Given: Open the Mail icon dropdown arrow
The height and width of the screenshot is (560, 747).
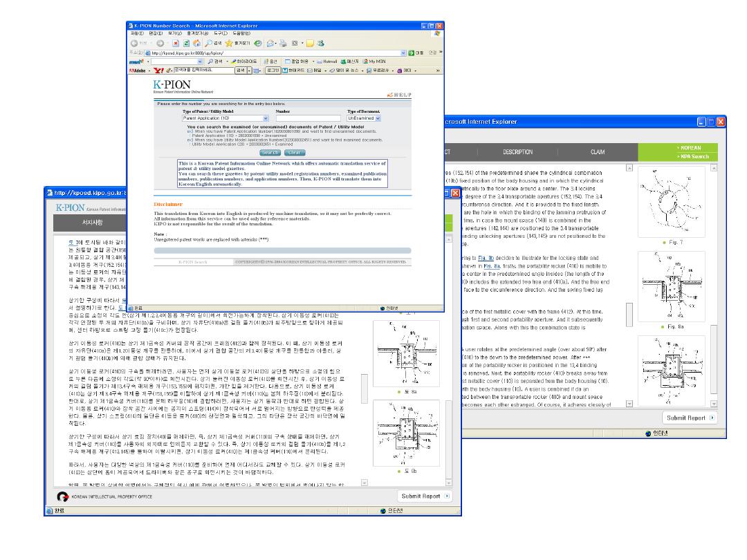Looking at the screenshot, I should click(276, 44).
